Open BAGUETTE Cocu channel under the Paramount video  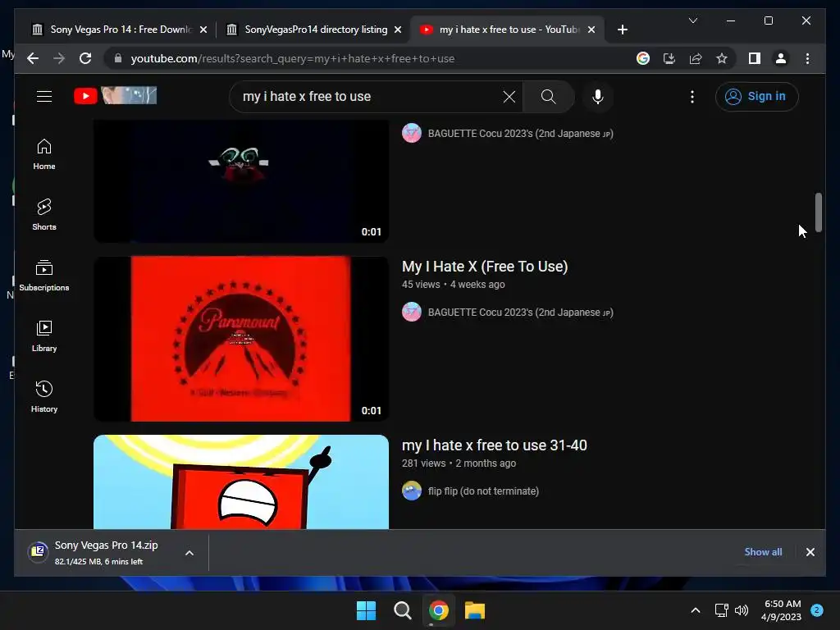[520, 313]
